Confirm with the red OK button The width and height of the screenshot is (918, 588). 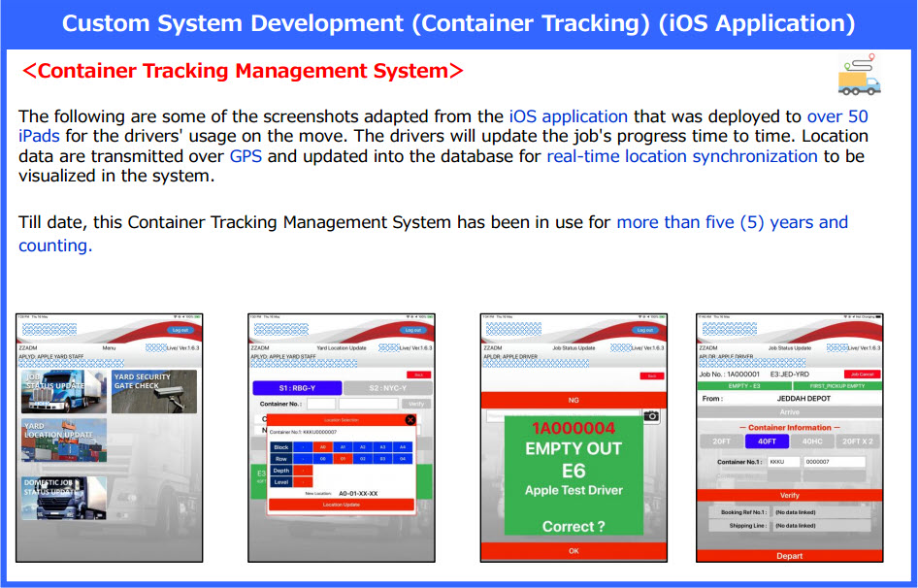574,550
